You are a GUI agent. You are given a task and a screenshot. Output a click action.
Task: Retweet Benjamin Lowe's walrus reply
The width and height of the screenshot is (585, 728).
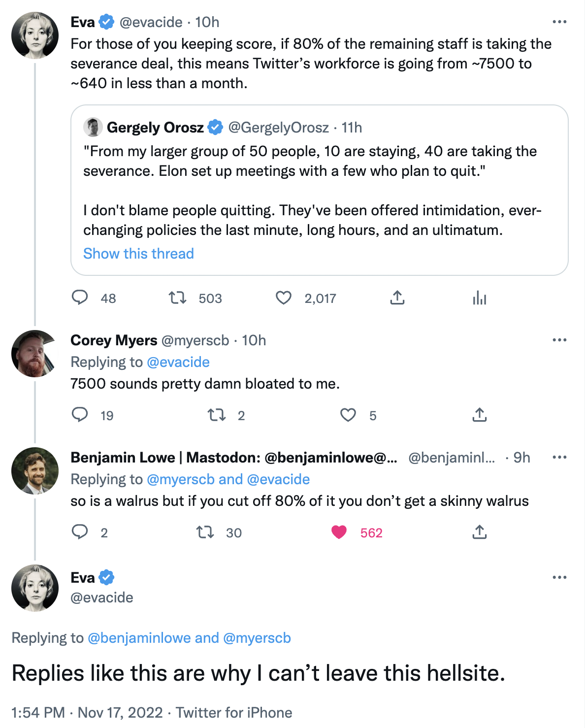(205, 532)
